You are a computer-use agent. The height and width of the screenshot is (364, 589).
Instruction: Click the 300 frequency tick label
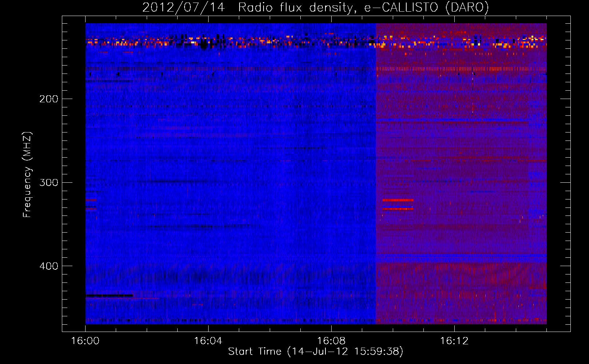49,182
